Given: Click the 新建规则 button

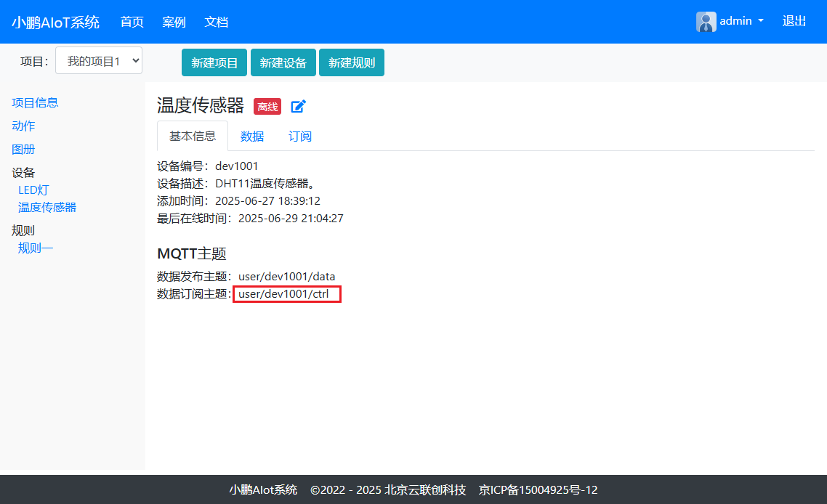Looking at the screenshot, I should 352,62.
